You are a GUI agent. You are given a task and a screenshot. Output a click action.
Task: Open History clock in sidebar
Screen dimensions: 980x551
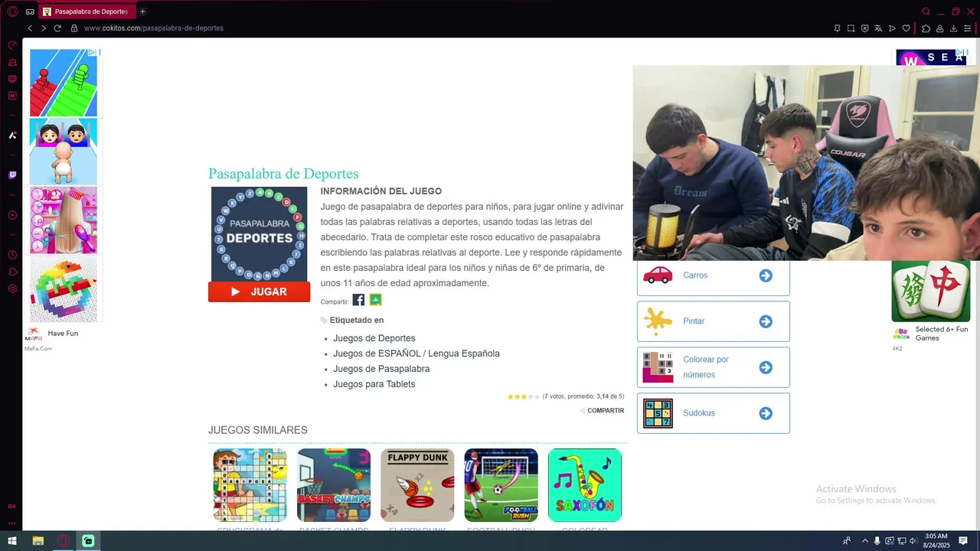pos(12,255)
